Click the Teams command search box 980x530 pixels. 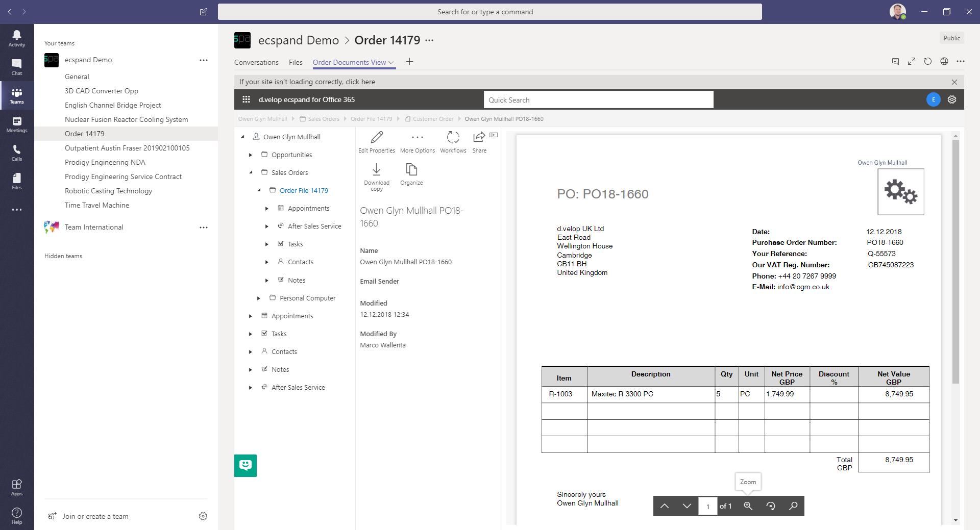pos(489,12)
